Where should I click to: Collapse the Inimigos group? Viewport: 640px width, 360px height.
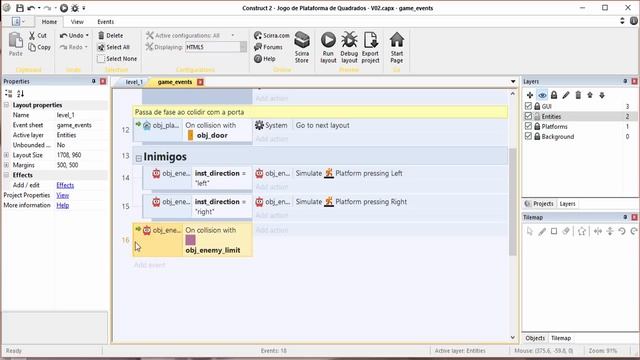(x=138, y=158)
